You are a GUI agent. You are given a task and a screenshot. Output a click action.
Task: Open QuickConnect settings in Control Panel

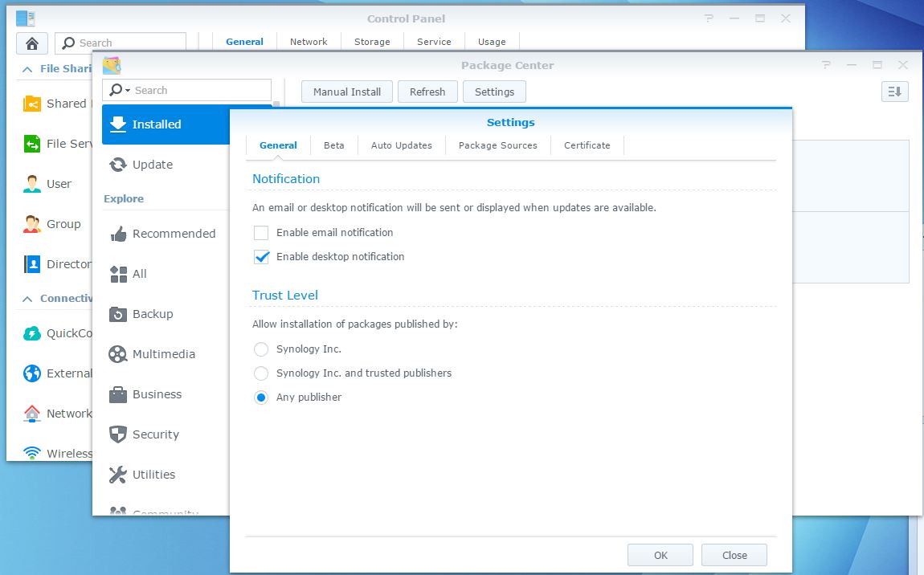point(56,333)
